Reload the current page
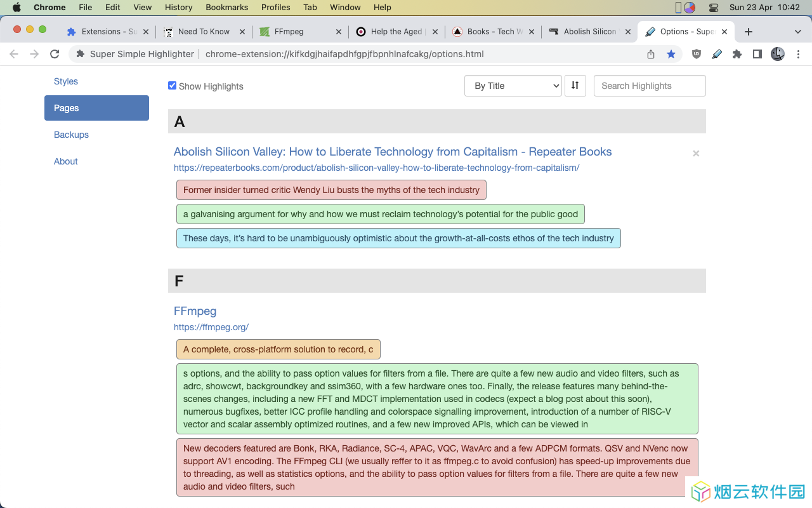This screenshot has height=508, width=812. (x=55, y=54)
